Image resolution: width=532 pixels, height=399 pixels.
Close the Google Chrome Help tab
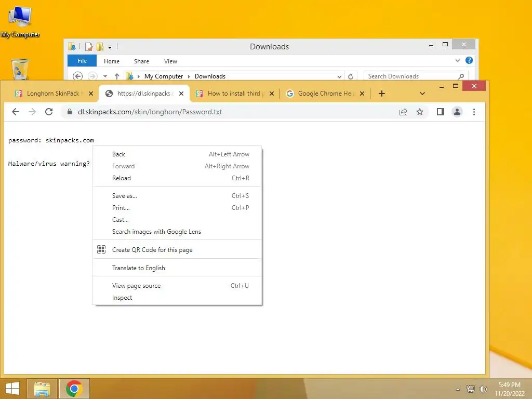point(362,94)
